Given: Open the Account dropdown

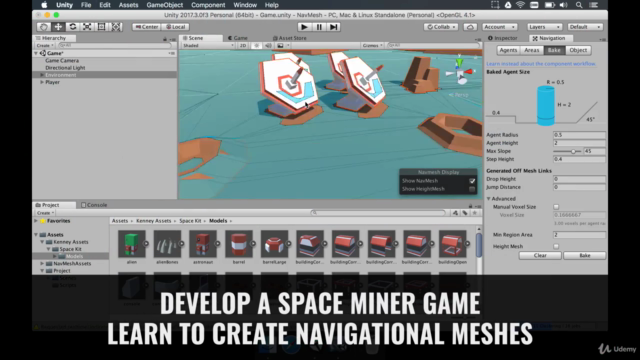Looking at the screenshot, I should (499, 27).
